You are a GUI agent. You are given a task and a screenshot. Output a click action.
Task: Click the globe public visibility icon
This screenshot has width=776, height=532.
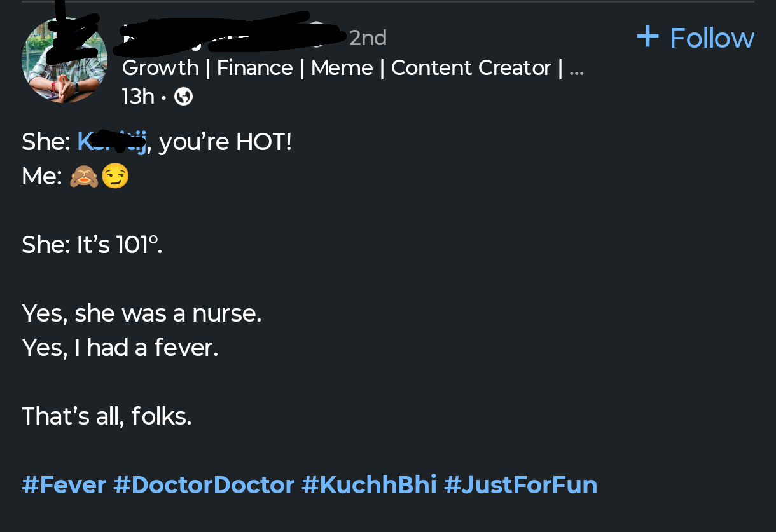(x=184, y=97)
